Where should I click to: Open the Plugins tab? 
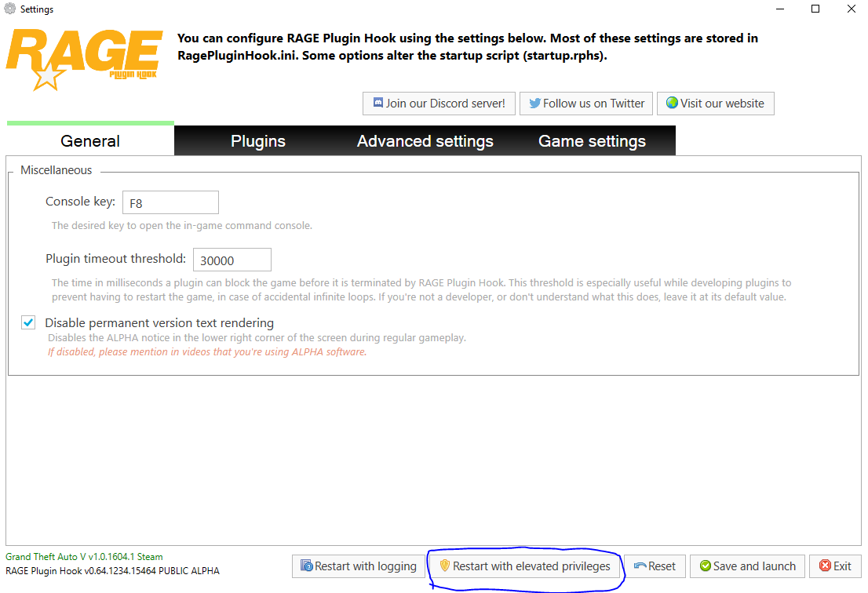point(258,140)
